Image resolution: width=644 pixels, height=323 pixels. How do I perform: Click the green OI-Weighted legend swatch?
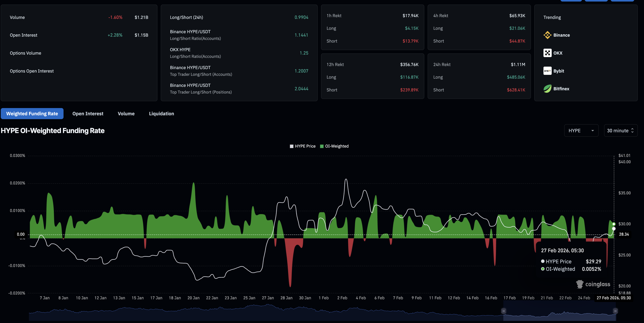pos(322,146)
